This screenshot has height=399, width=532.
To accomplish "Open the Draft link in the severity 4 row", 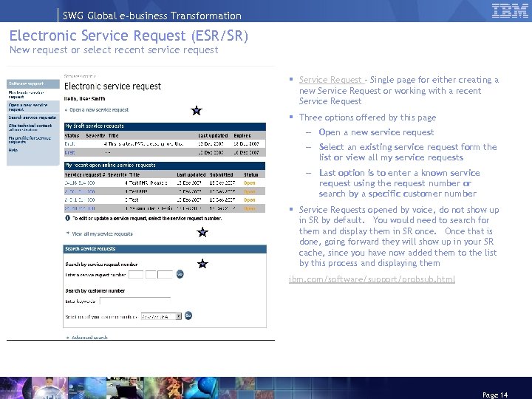I will click(69, 144).
